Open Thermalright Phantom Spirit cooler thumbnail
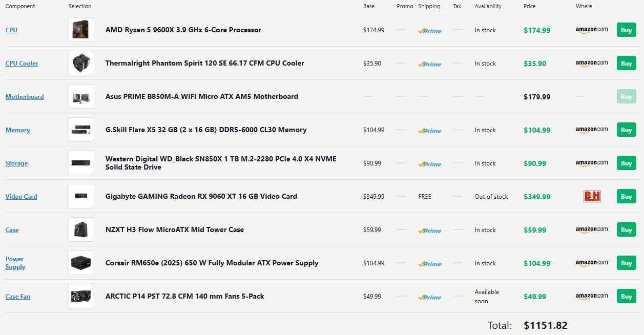Image resolution: width=644 pixels, height=335 pixels. (x=81, y=63)
